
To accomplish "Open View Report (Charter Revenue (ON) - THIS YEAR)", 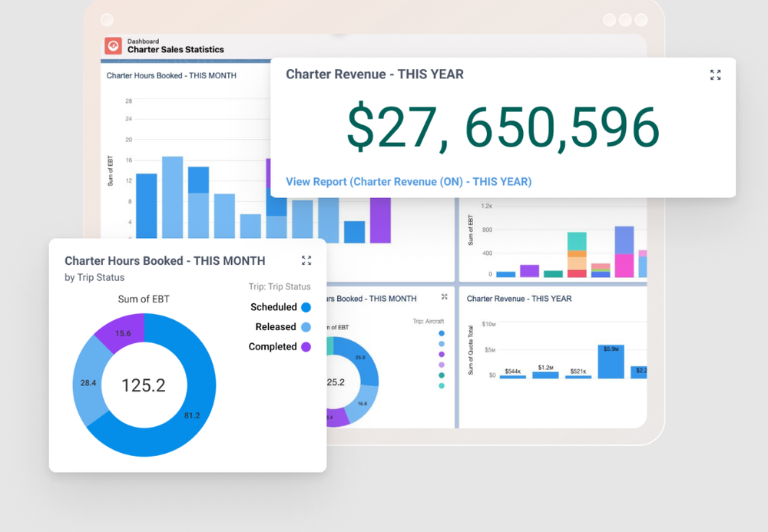I will click(x=408, y=181).
